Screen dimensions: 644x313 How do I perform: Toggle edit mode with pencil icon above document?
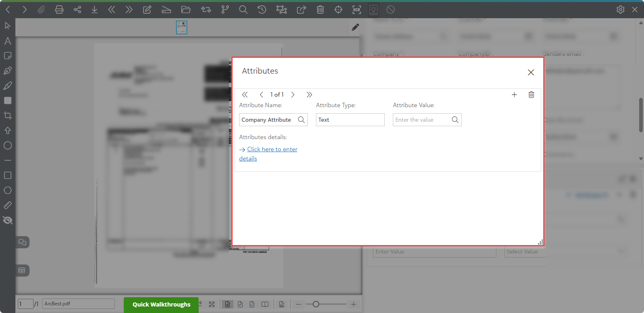coord(355,27)
